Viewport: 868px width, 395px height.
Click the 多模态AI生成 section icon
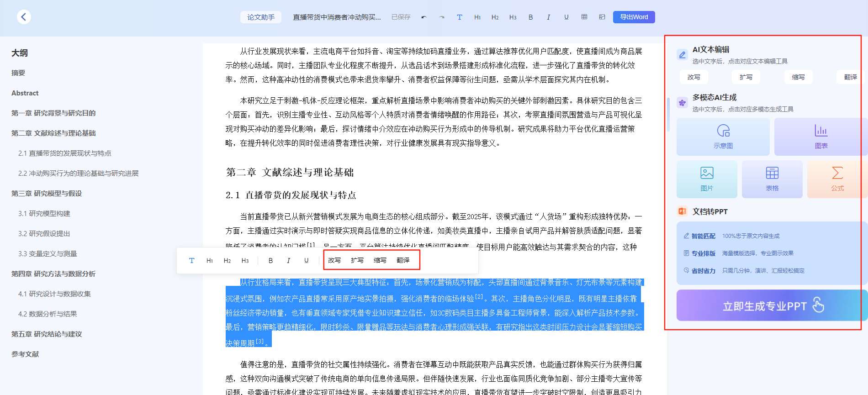pos(682,103)
